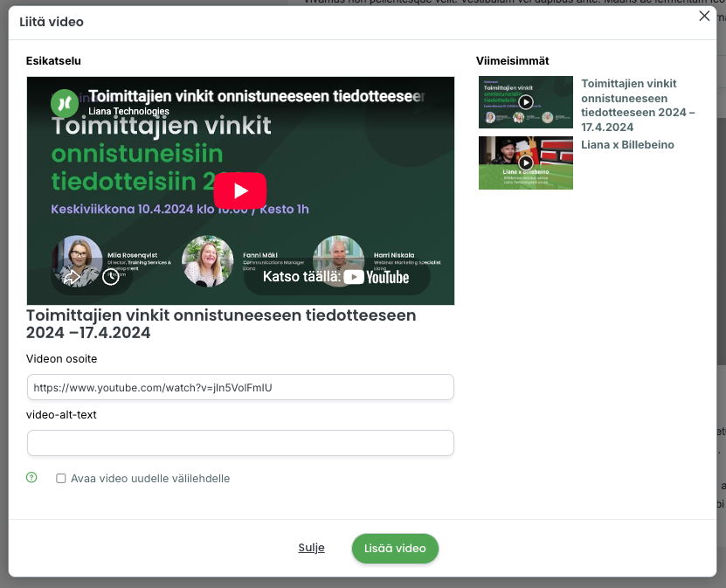Image resolution: width=726 pixels, height=588 pixels.
Task: Open recent title Toimittajien vinkit onnistuneeseen tiedotteeseen
Action: point(638,105)
